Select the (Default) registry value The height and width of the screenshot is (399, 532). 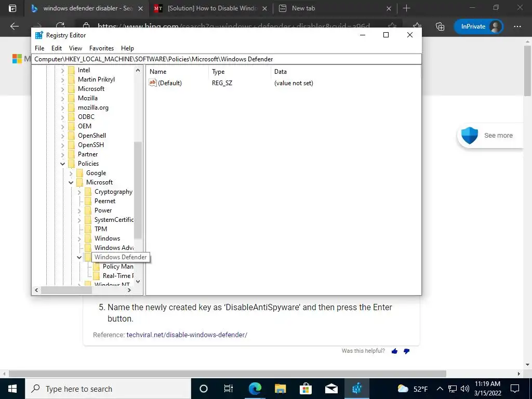click(170, 83)
